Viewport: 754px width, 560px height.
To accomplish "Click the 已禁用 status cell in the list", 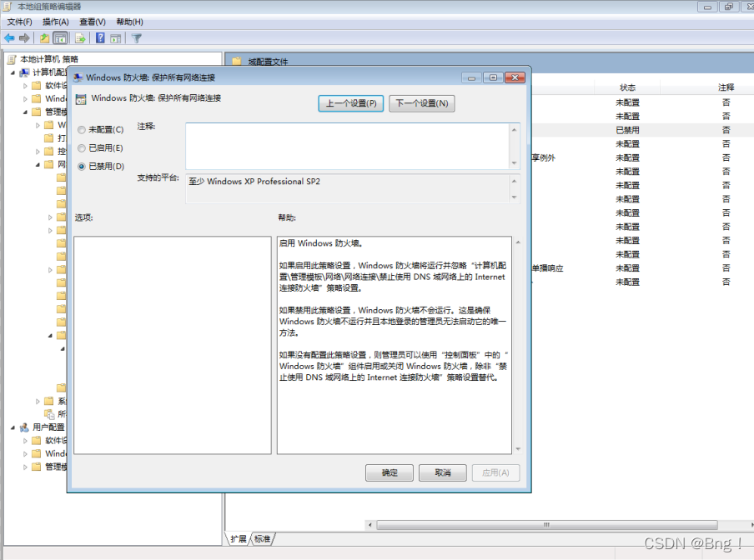I will pyautogui.click(x=627, y=130).
